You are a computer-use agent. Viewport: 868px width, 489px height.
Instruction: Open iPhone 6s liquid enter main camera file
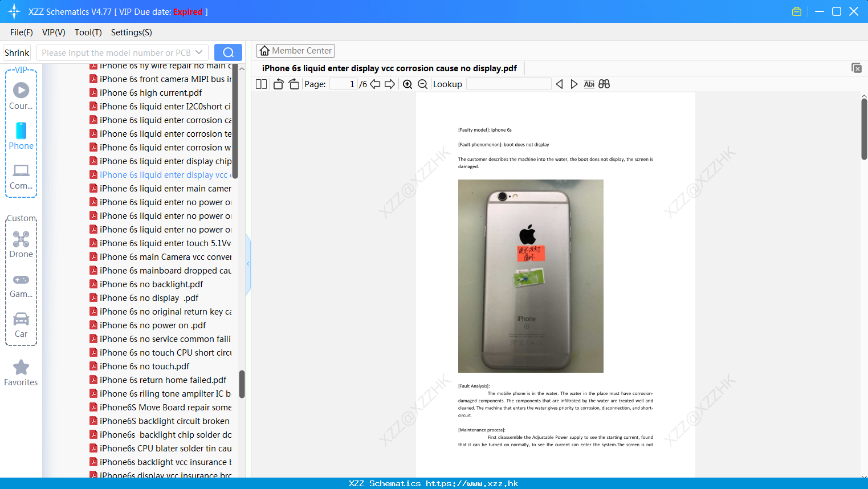point(160,189)
